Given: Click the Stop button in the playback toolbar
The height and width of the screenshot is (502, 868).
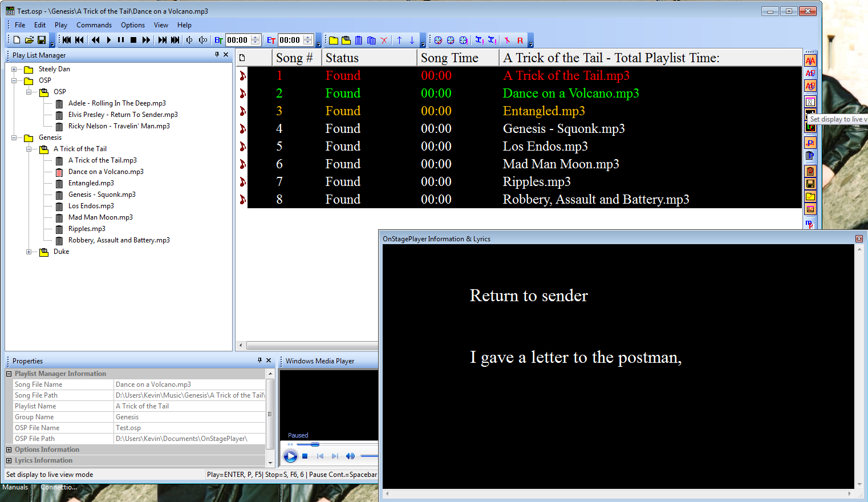Looking at the screenshot, I should tap(133, 40).
